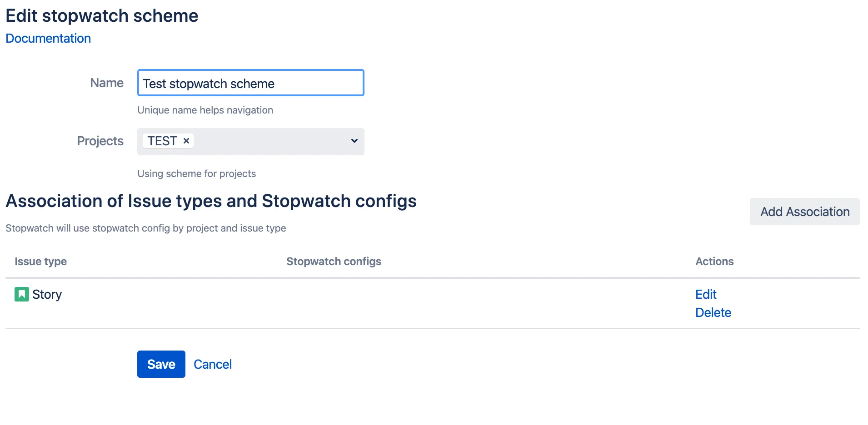Click the Name field label
This screenshot has height=425, width=868.
point(107,83)
